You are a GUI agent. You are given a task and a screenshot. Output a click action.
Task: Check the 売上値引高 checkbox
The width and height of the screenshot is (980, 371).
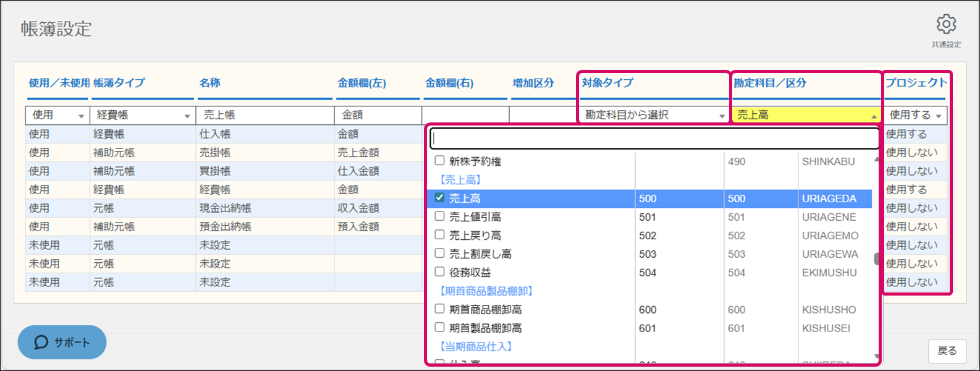440,216
